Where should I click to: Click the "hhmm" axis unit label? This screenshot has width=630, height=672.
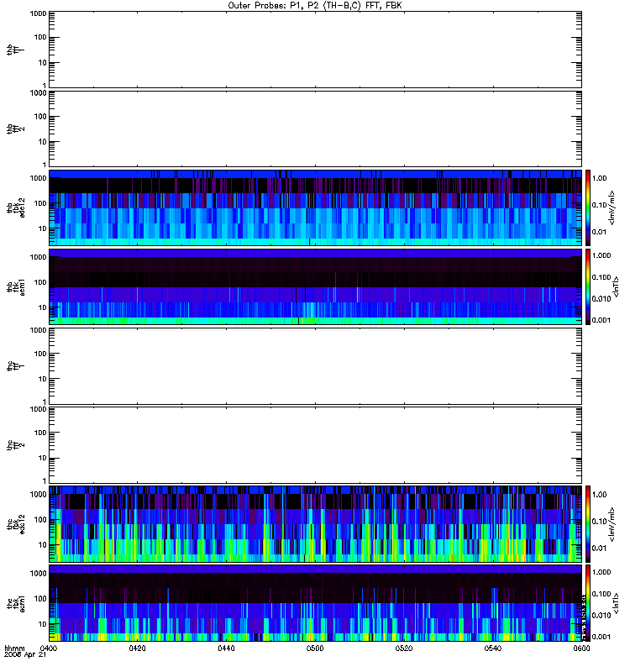point(14,648)
